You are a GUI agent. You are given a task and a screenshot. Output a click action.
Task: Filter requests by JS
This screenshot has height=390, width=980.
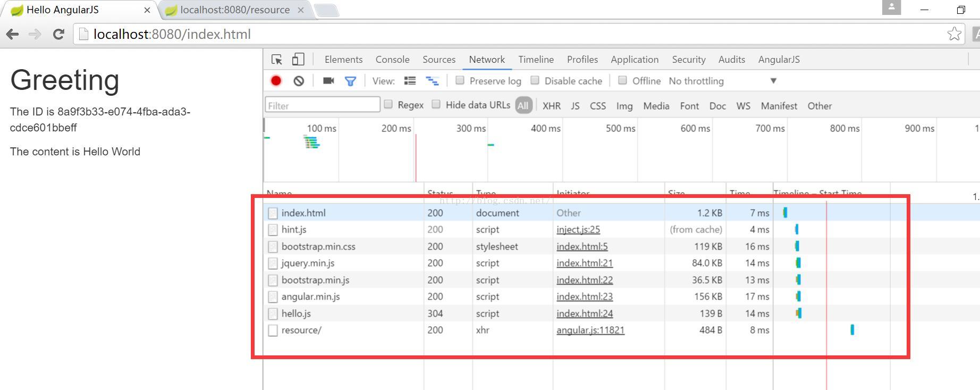click(x=575, y=106)
